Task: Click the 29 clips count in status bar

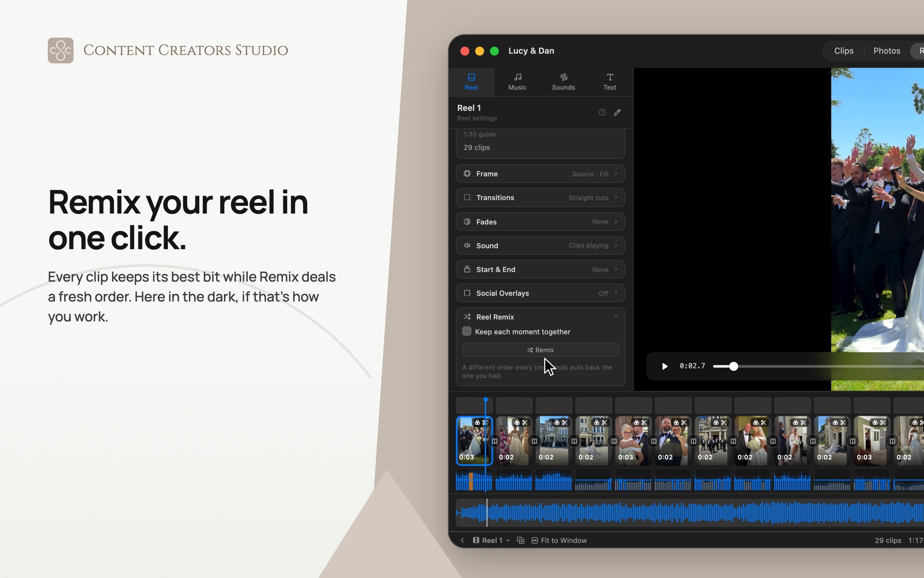Action: point(888,540)
